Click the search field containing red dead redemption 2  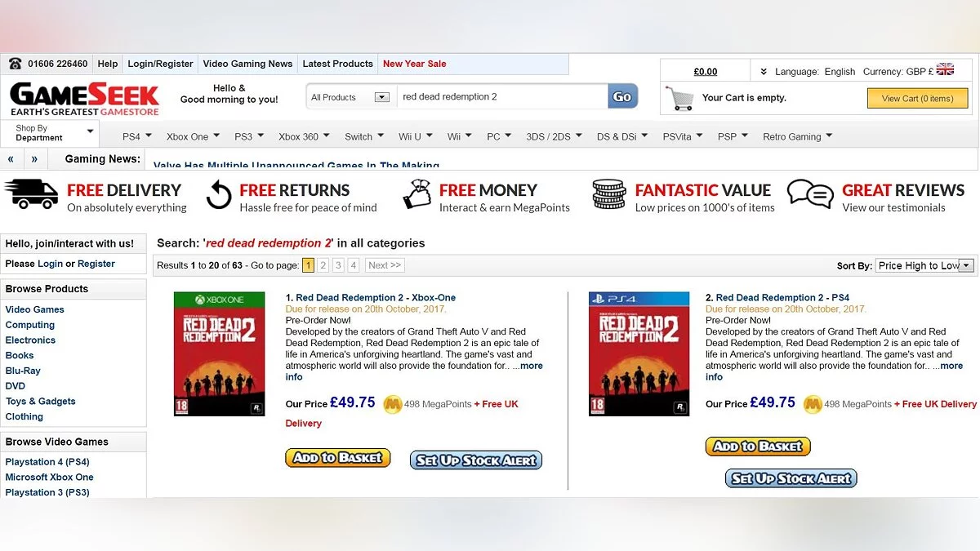[502, 96]
